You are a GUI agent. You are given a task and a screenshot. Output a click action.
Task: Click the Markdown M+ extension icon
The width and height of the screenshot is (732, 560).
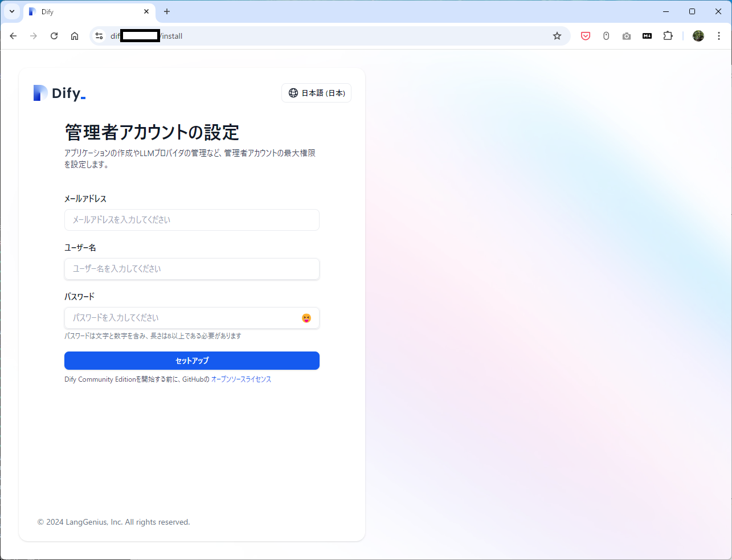tap(647, 36)
